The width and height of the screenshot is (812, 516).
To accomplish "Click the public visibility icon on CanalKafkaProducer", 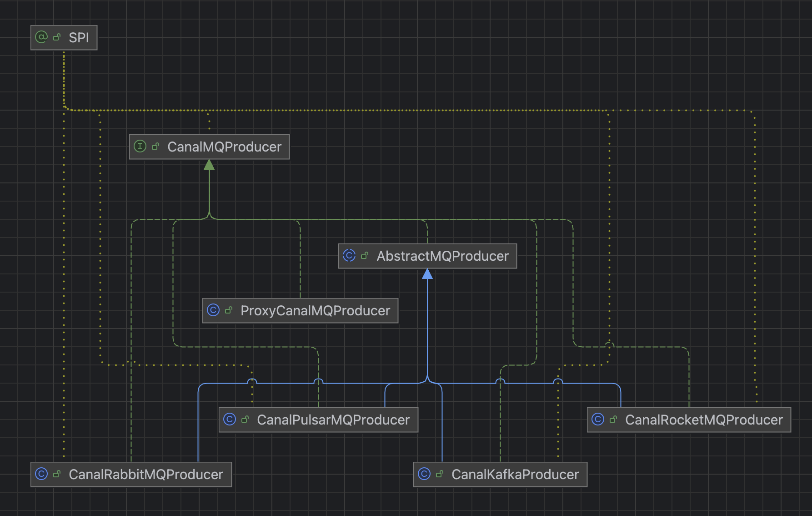I will pos(440,474).
